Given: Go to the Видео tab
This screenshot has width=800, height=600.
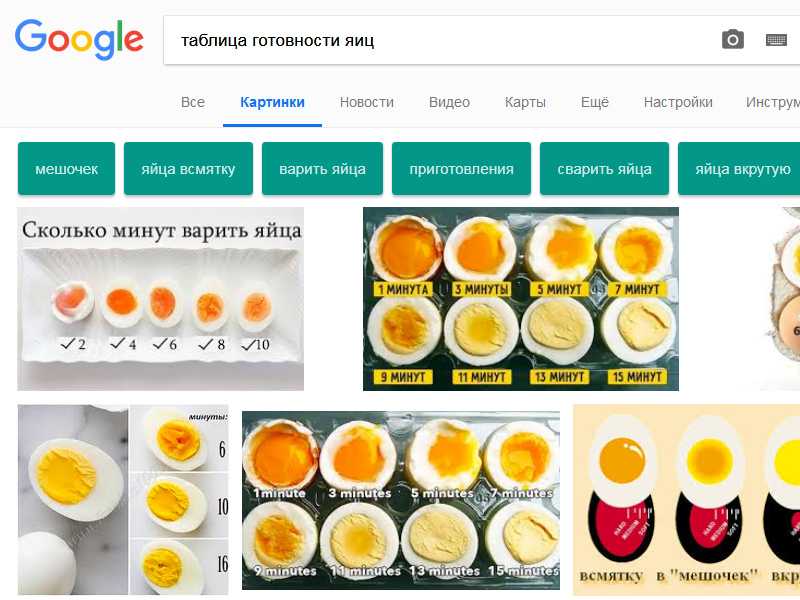Looking at the screenshot, I should (x=449, y=102).
